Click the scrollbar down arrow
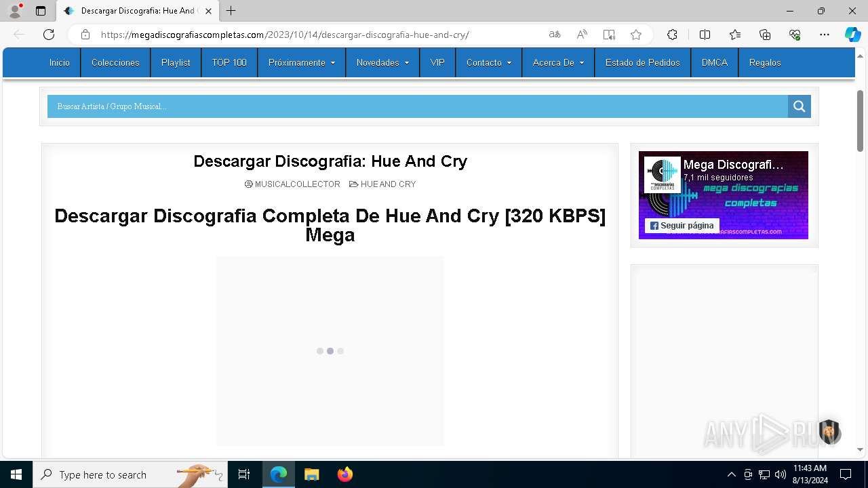The height and width of the screenshot is (488, 868). coord(860,449)
